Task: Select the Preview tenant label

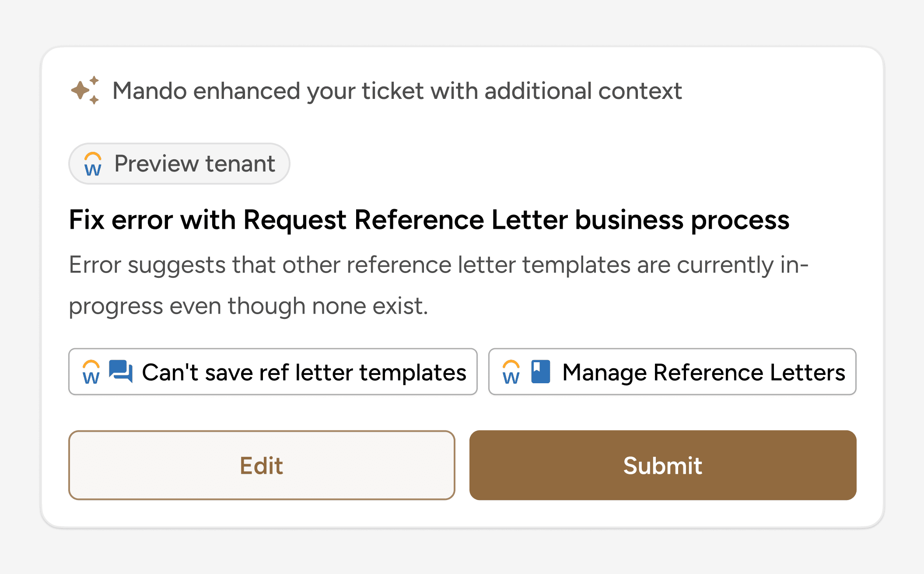Action: 195,164
